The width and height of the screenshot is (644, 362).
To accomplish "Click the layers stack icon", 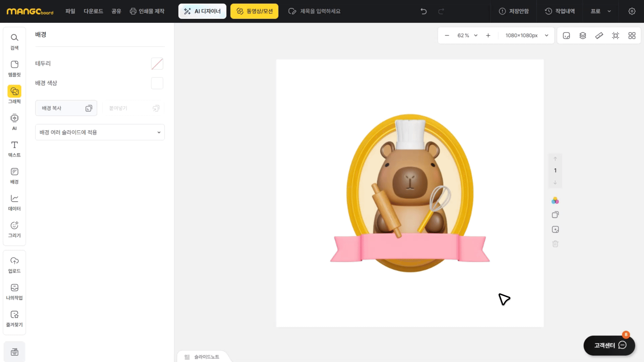I will point(583,36).
